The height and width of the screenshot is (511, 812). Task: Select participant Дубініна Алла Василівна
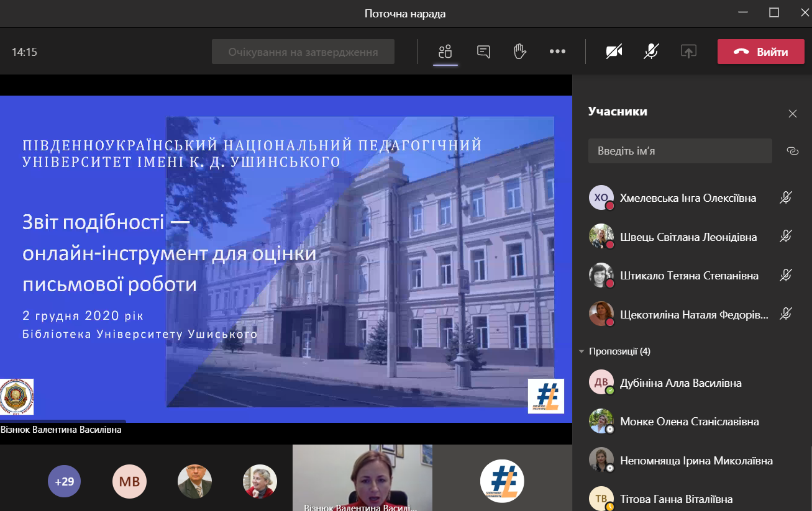680,383
